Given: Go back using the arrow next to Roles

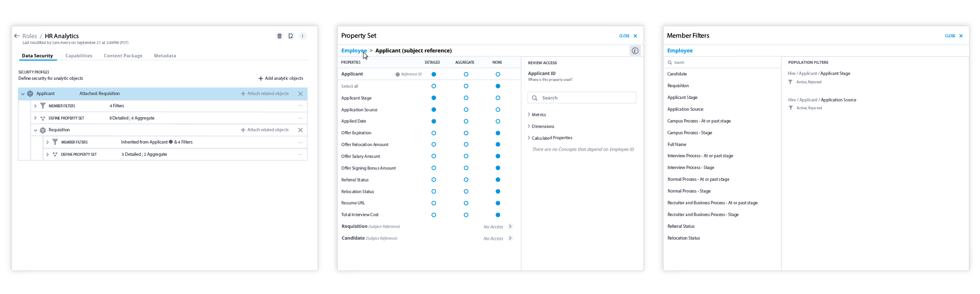Looking at the screenshot, I should pos(17,36).
